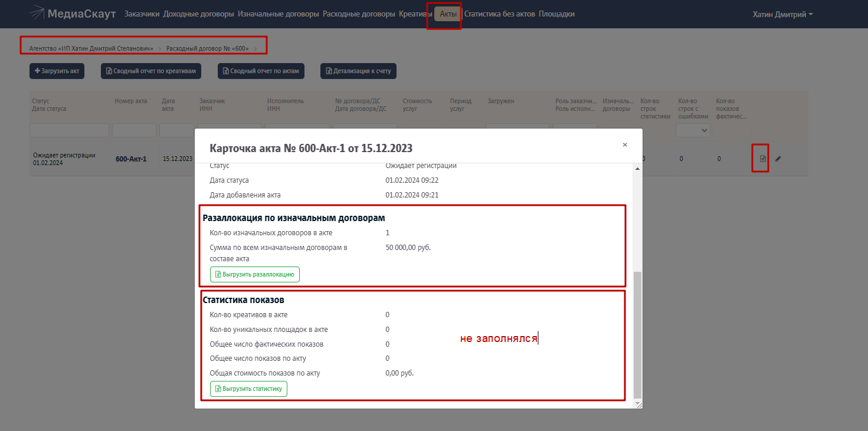Select the Акты tab

(x=448, y=14)
